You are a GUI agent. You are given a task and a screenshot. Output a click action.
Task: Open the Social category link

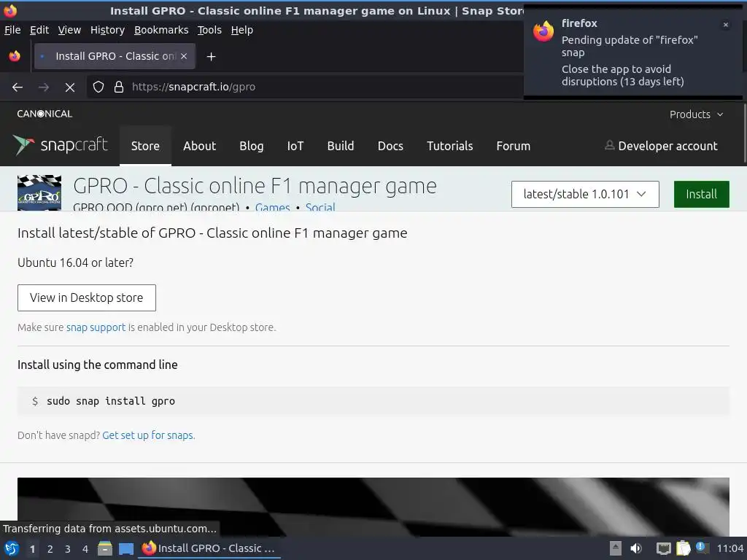click(320, 207)
